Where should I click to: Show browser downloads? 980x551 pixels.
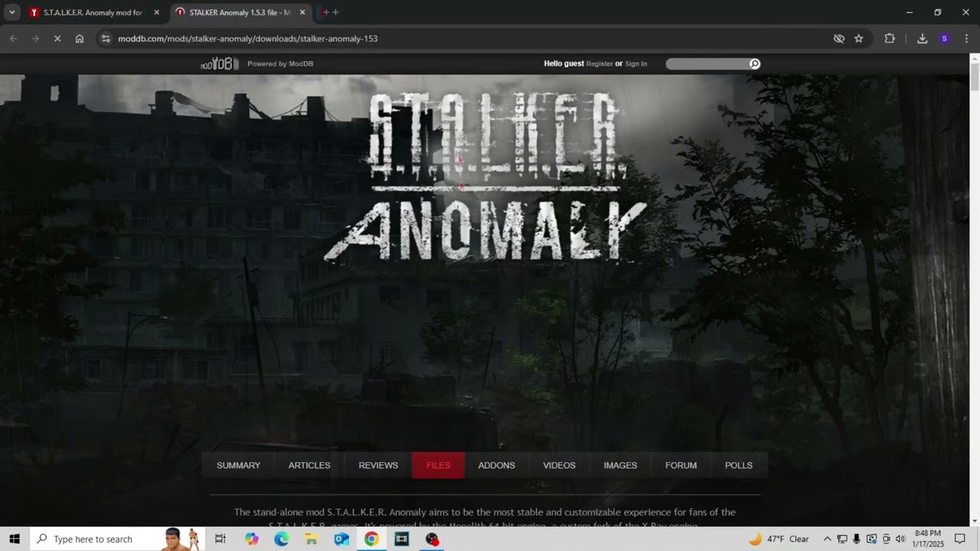[x=923, y=38]
